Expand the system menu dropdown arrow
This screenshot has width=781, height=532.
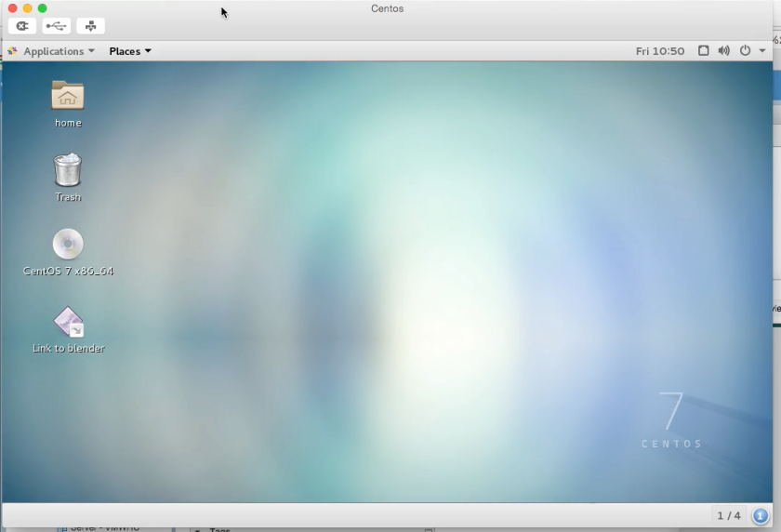[762, 51]
